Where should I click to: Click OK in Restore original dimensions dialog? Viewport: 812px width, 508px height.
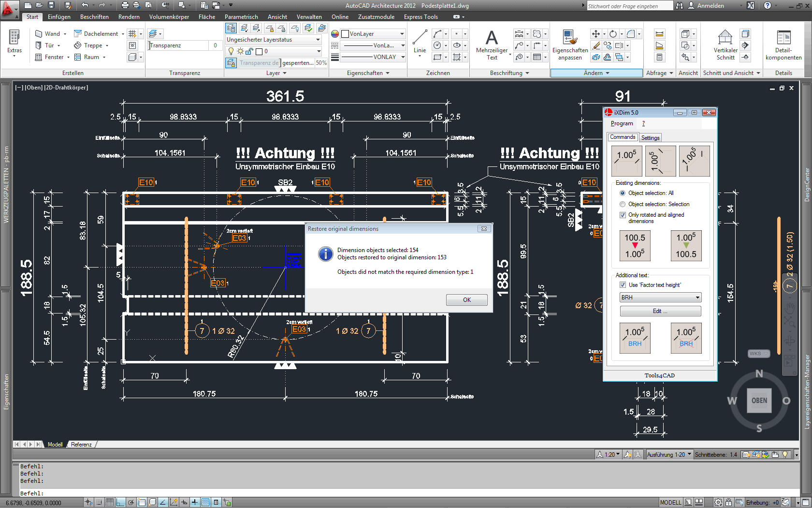pos(466,300)
